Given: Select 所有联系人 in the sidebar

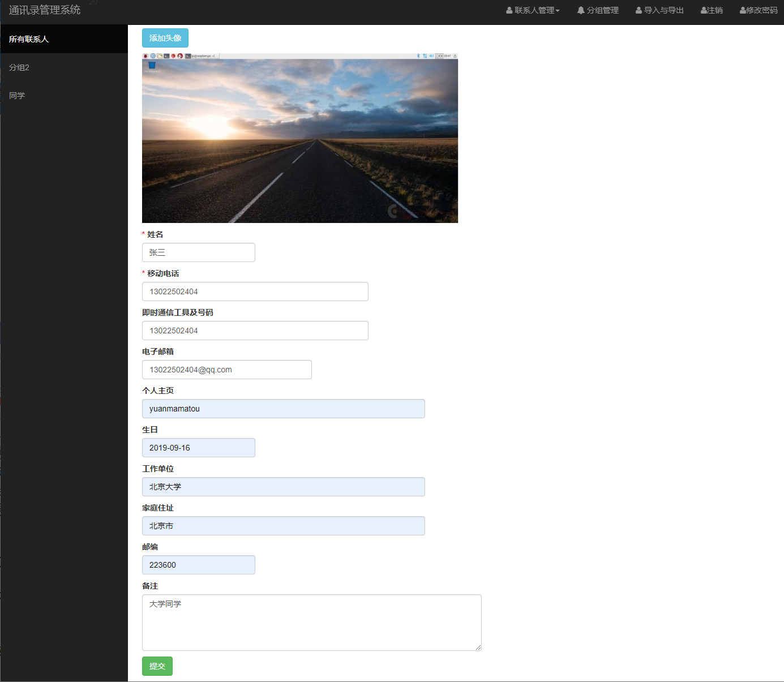Looking at the screenshot, I should (29, 39).
